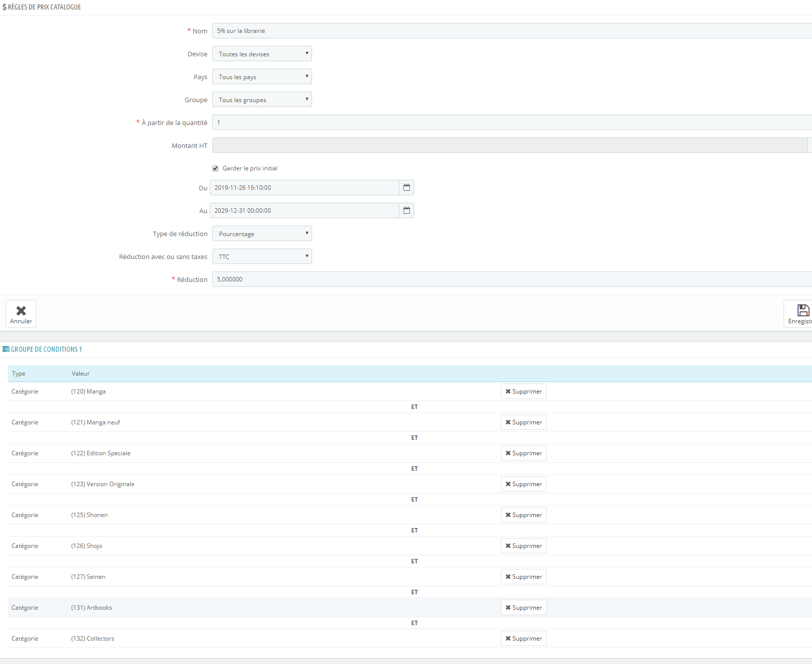Image resolution: width=812 pixels, height=664 pixels.
Task: Uncheck Garder le prix initial checkbox
Action: click(215, 168)
